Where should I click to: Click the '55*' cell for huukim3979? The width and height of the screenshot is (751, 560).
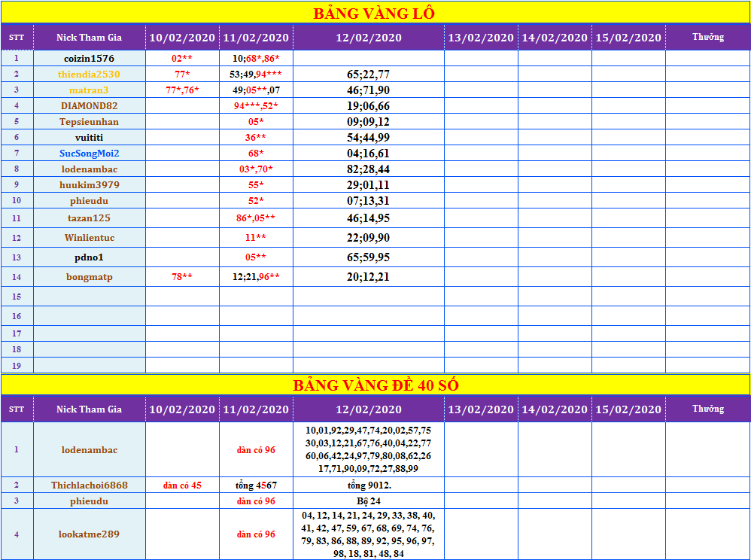point(256,184)
